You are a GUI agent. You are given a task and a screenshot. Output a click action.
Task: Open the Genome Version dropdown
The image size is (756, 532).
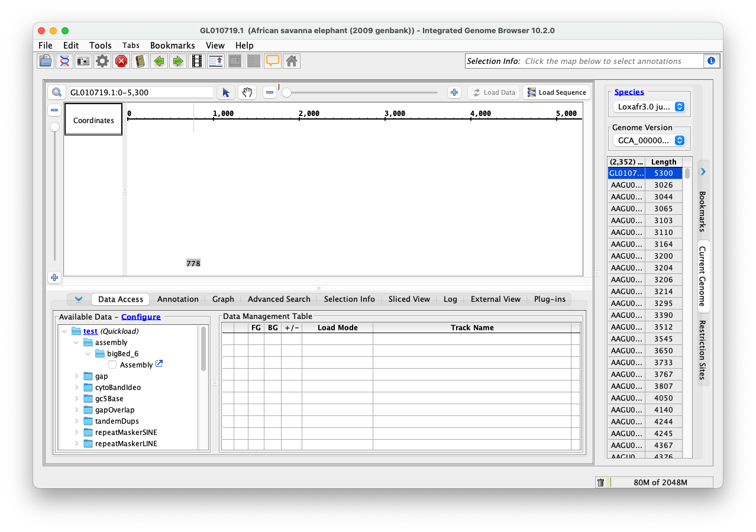[x=650, y=141]
